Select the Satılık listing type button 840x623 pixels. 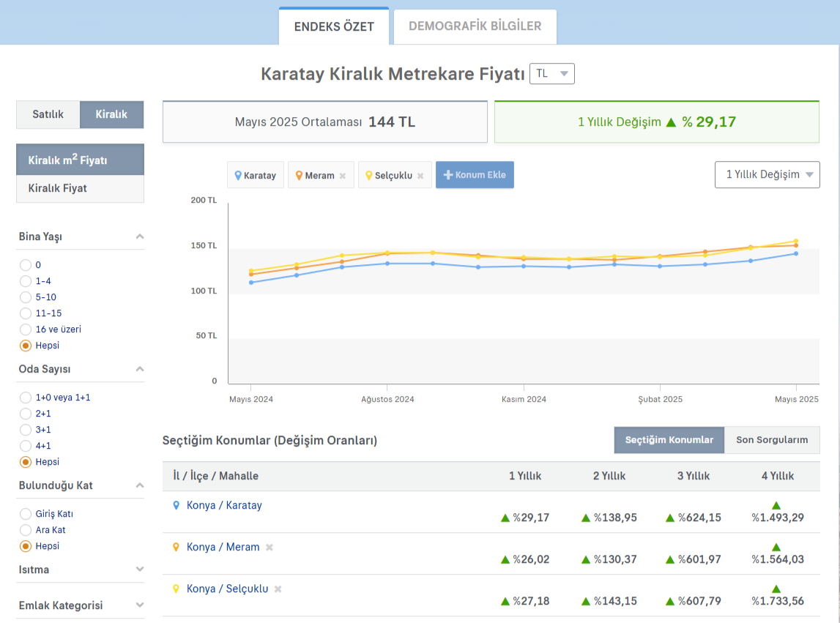[48, 115]
